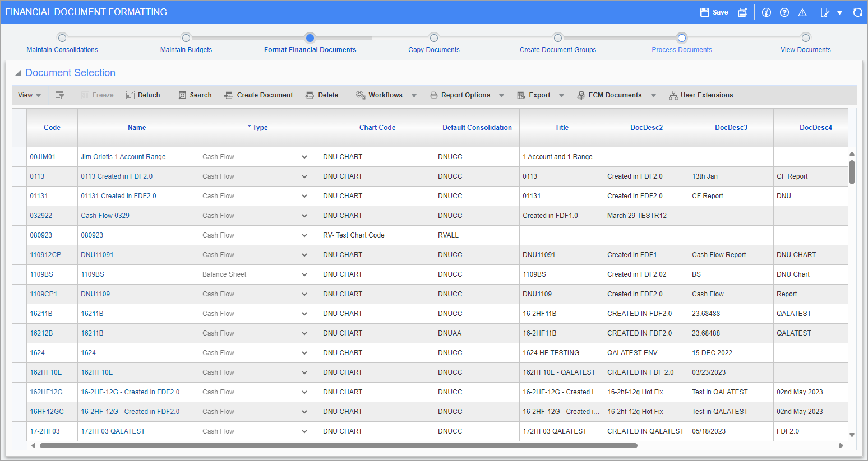Viewport: 868px width, 461px height.
Task: Open the View dropdown menu
Action: [30, 95]
